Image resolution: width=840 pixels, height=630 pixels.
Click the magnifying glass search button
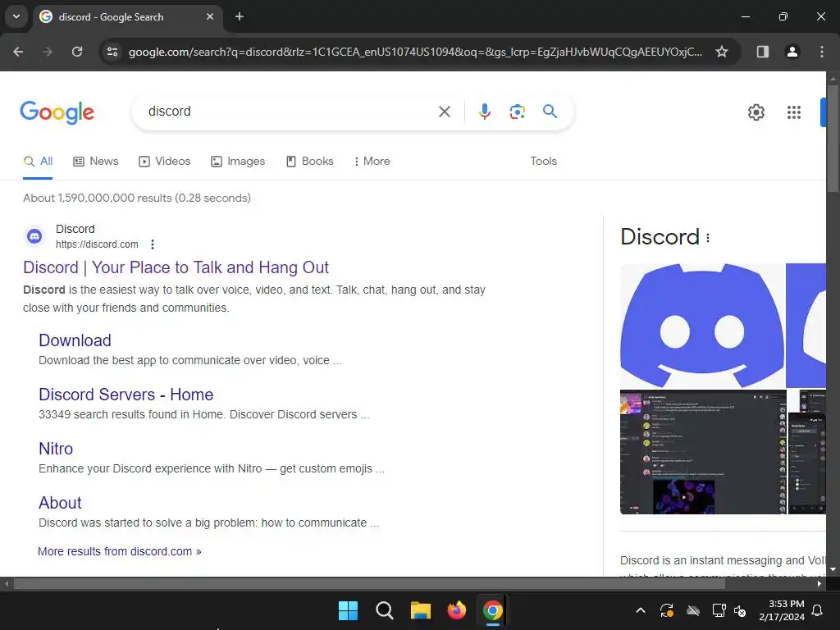pos(550,112)
